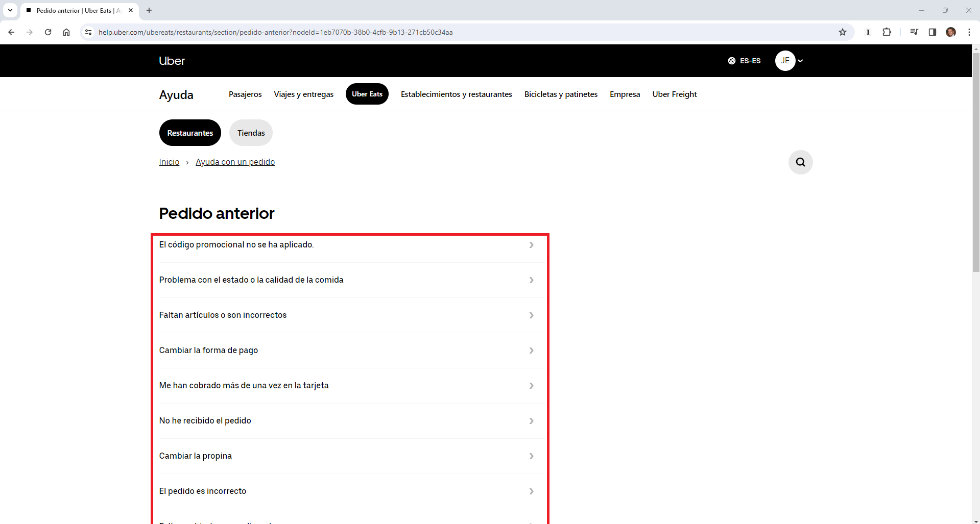Click the scrollbar up arrow
This screenshot has width=980, height=524.
(976, 48)
